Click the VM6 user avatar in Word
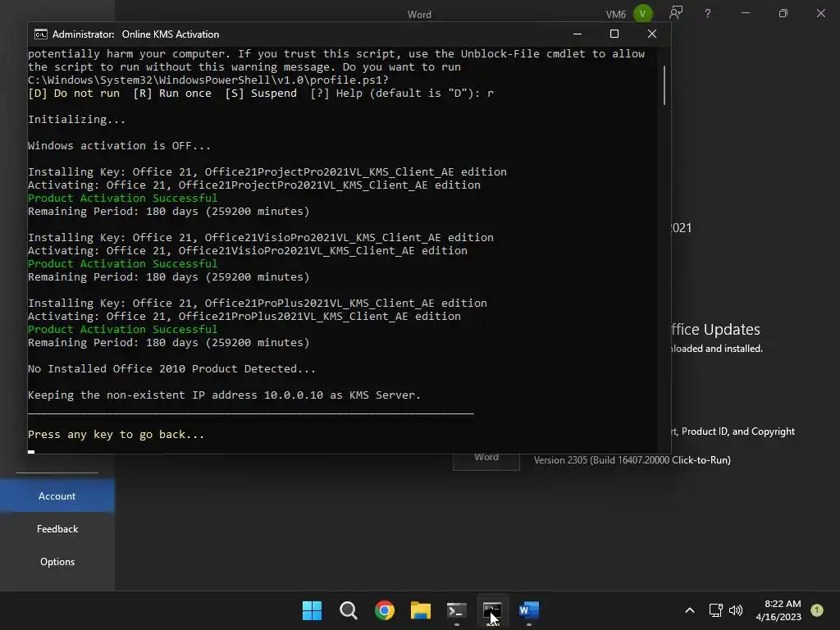This screenshot has height=630, width=840. [x=643, y=13]
